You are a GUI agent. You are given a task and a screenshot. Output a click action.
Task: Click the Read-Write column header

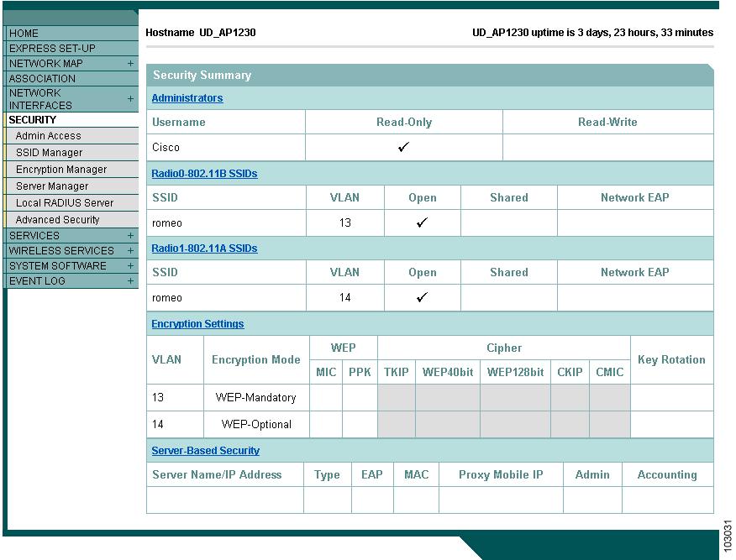point(607,122)
